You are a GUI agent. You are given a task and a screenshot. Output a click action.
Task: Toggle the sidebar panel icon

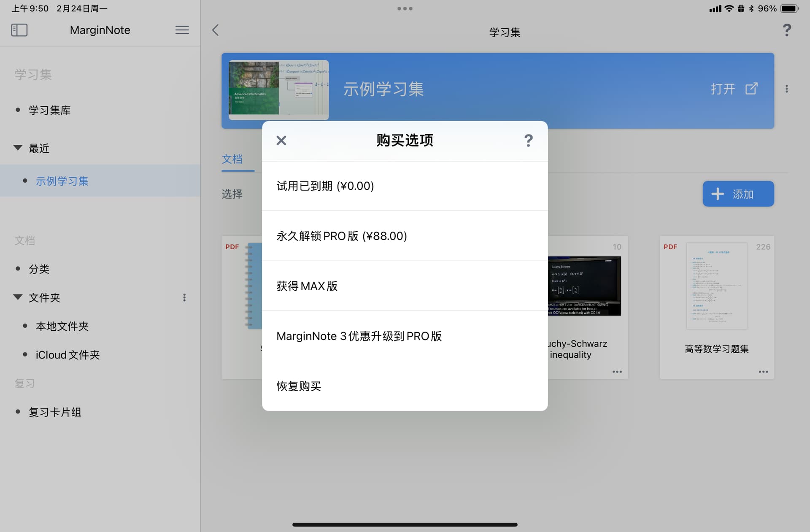point(19,30)
